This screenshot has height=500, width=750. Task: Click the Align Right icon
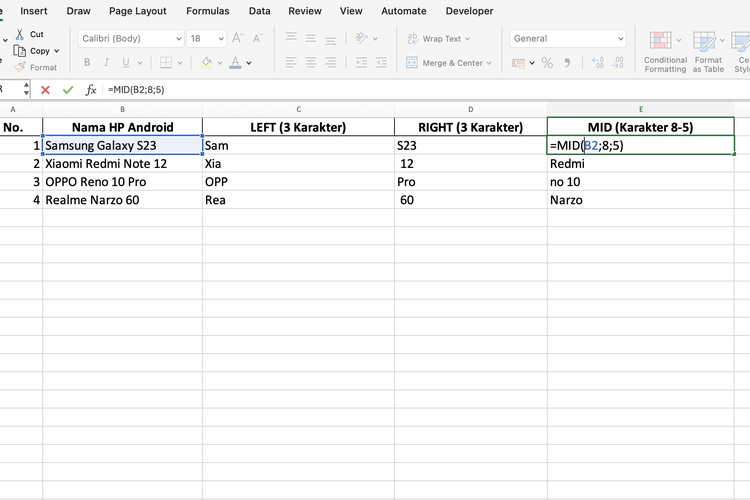331,62
